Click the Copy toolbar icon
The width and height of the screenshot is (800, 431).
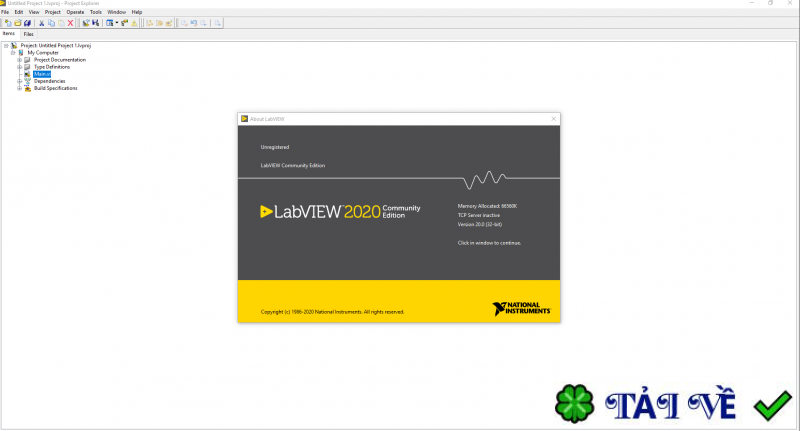point(52,23)
